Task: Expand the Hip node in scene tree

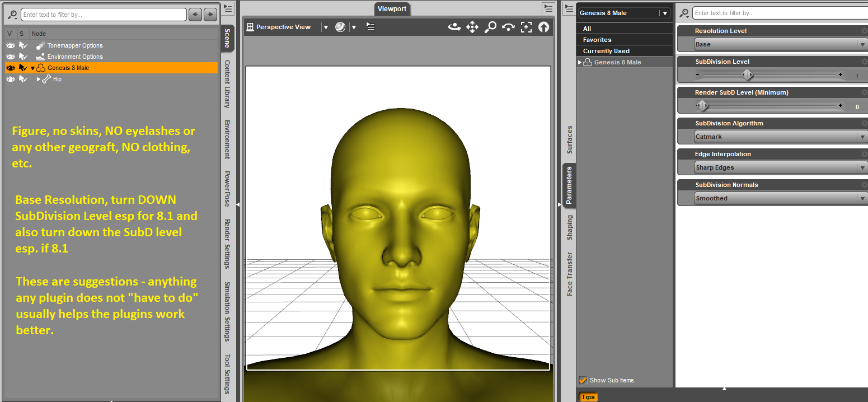Action: pos(39,79)
